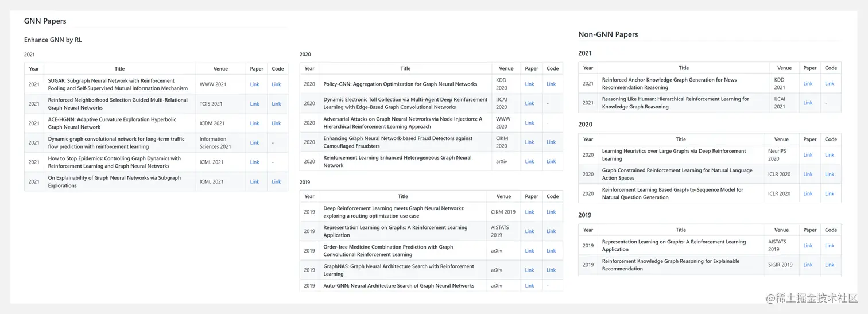The height and width of the screenshot is (314, 868).
Task: Open Paper link for Reinforcement Knowledge Graph Reasoning row
Action: point(808,265)
